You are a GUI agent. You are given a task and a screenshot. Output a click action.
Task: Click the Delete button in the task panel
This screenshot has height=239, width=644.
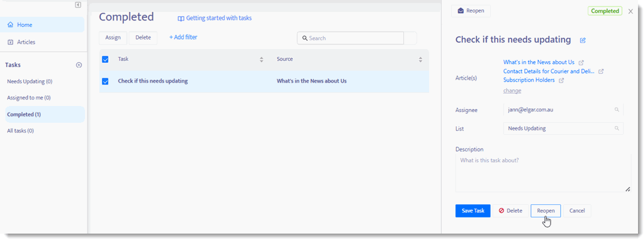pos(511,211)
